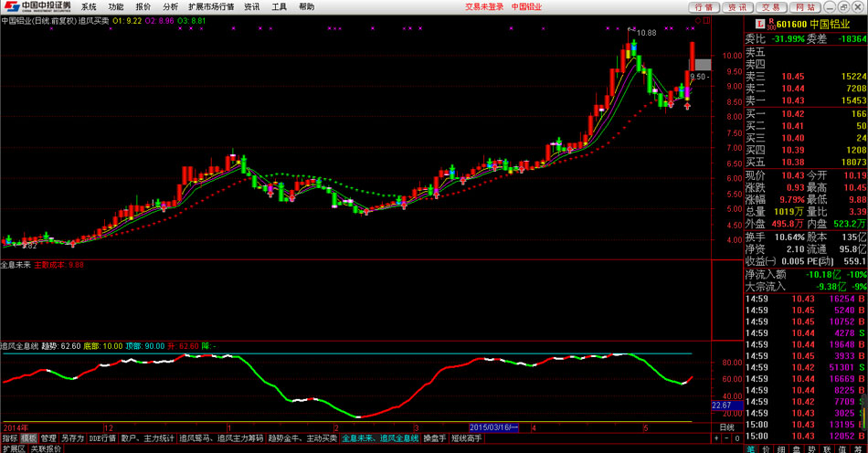
Task: Open the 功能 menu
Action: 116,6
